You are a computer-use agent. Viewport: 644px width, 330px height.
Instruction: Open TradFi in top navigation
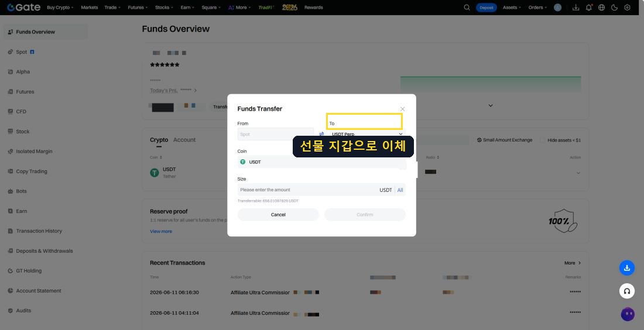click(266, 8)
